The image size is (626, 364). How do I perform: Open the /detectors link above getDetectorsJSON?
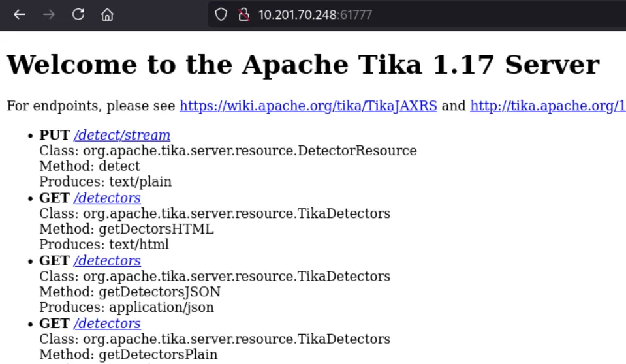(x=107, y=261)
